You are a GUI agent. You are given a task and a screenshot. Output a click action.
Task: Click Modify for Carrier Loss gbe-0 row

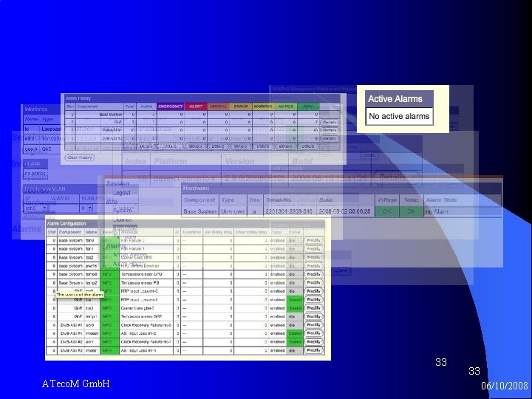tap(313, 308)
